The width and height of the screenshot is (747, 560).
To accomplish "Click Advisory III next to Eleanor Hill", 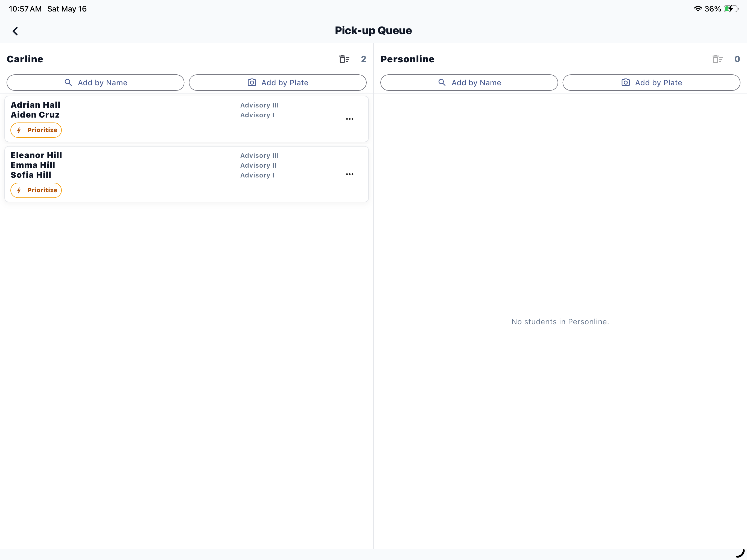I will pyautogui.click(x=259, y=155).
